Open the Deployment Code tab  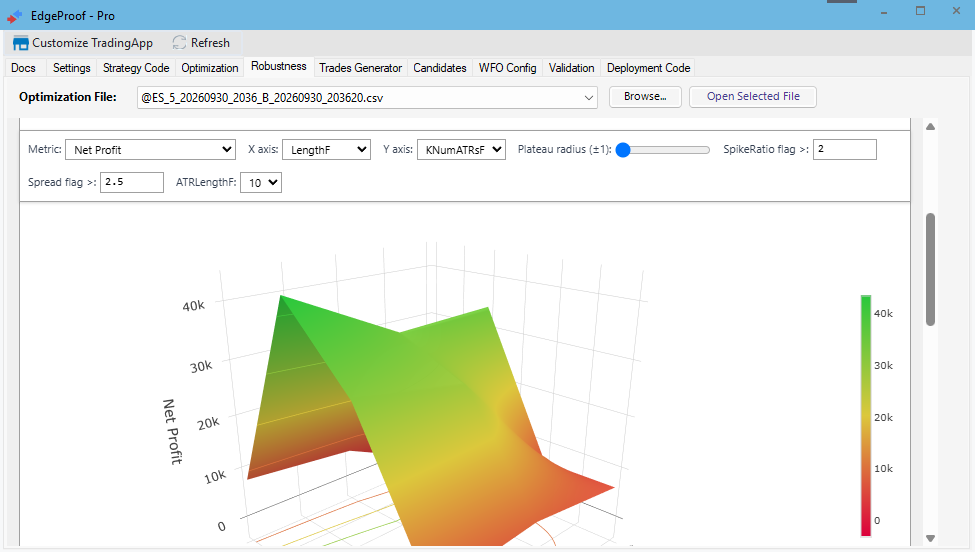(x=649, y=68)
